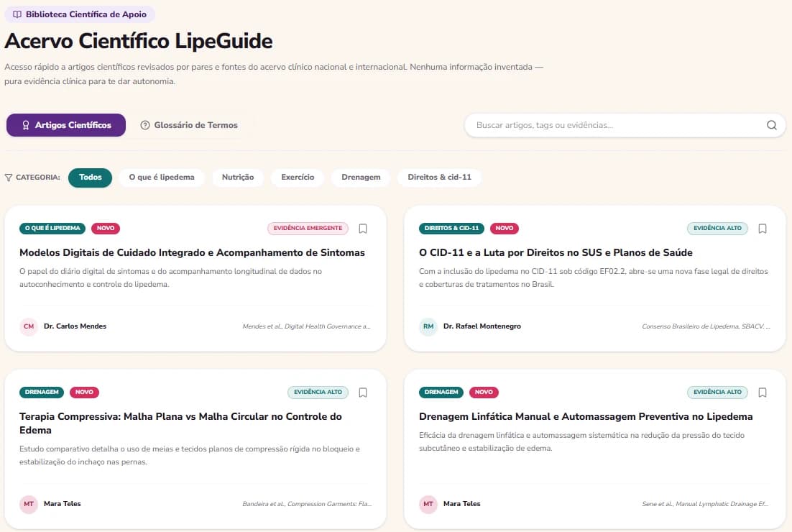Click the description about meias e tecidos planos
The width and height of the screenshot is (792, 532).
coord(190,455)
